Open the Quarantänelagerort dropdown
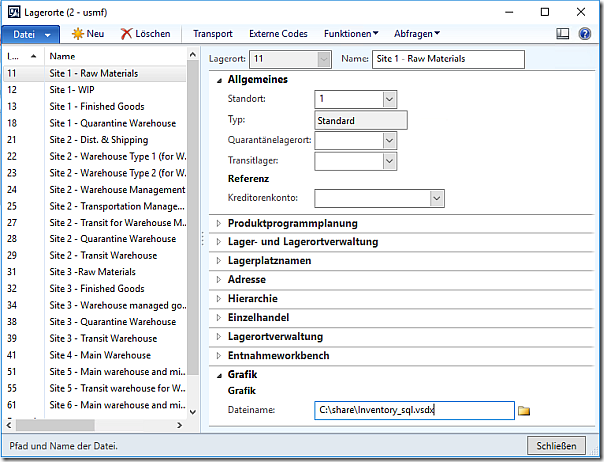The image size is (604, 462). click(389, 141)
